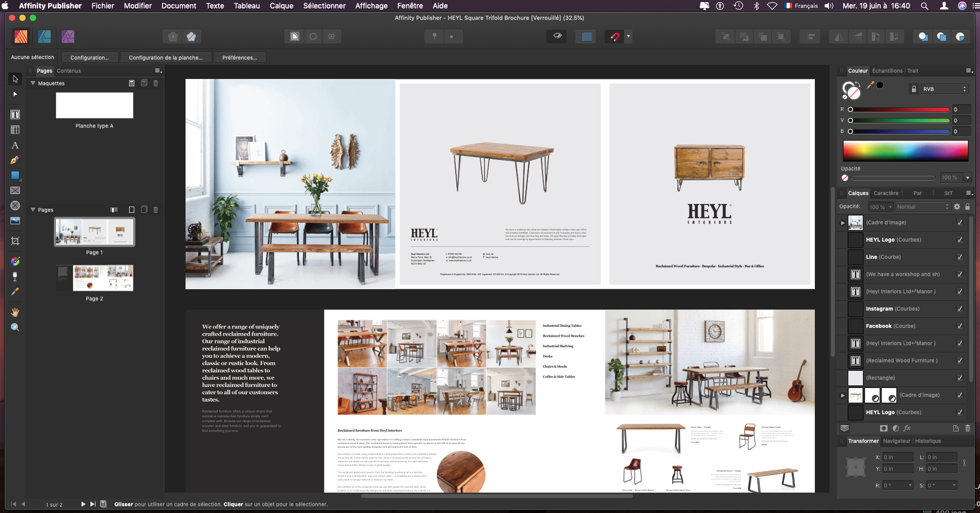Toggle visibility of top Cadre d'image layer

tap(960, 222)
